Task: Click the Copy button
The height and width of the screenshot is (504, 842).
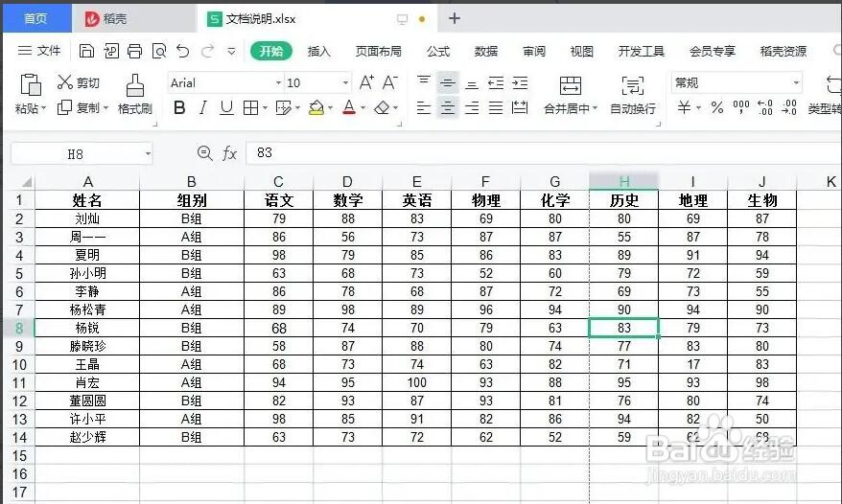Action: click(x=79, y=107)
